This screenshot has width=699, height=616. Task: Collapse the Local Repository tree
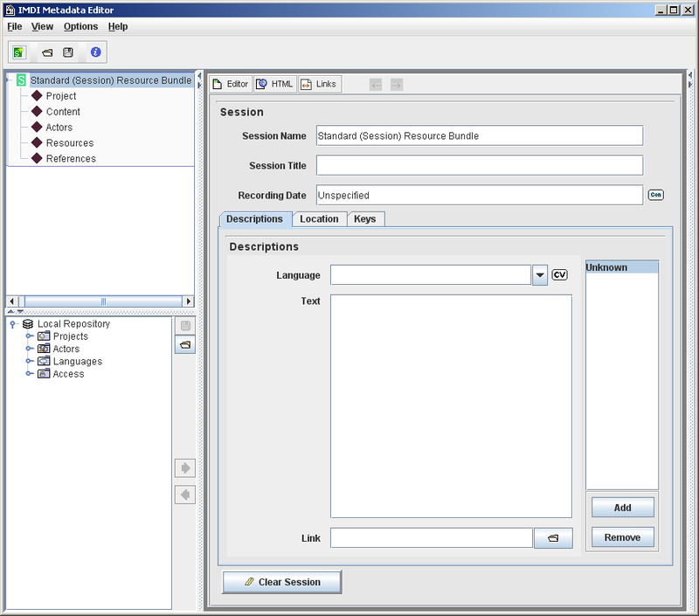(13, 324)
